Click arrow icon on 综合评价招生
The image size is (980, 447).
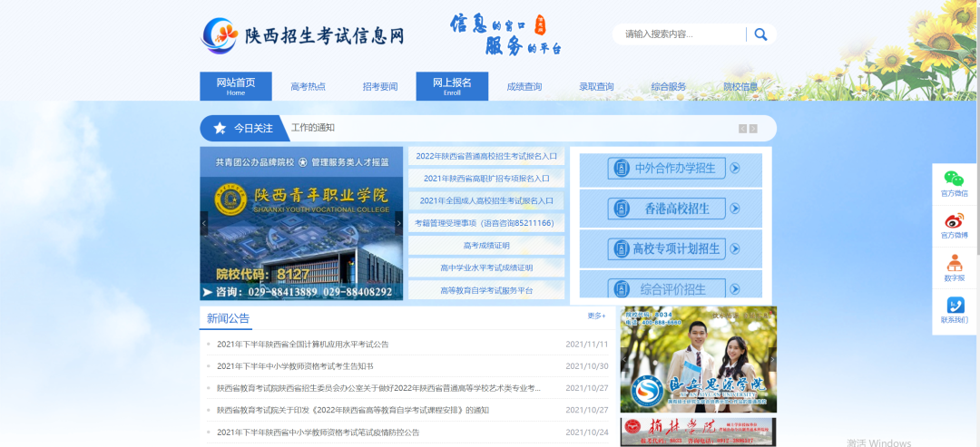point(735,289)
